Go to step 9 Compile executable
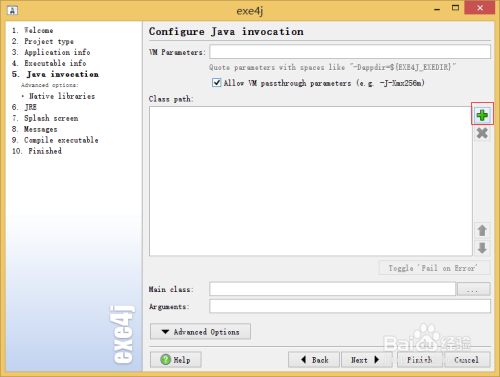 pyautogui.click(x=55, y=140)
